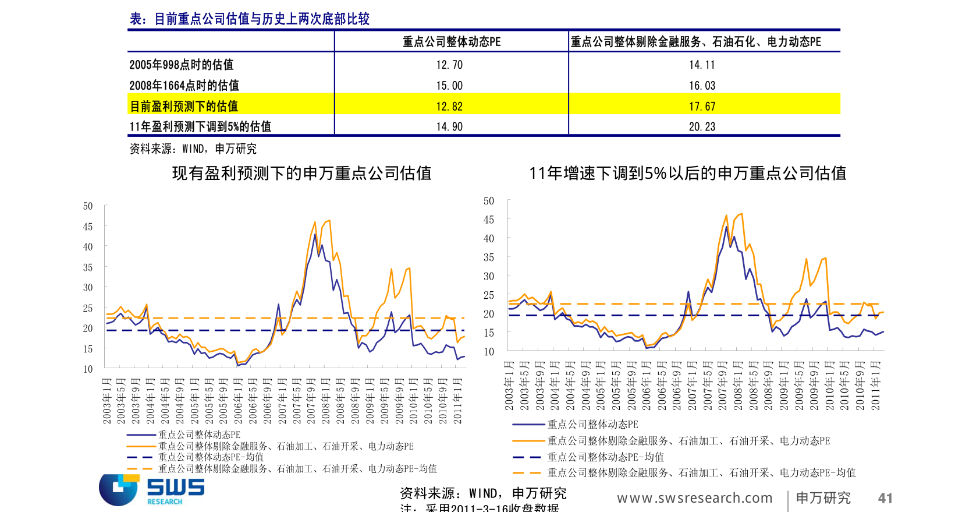
Task: Select the table title about 目前重点公司估值
Action: click(250, 19)
